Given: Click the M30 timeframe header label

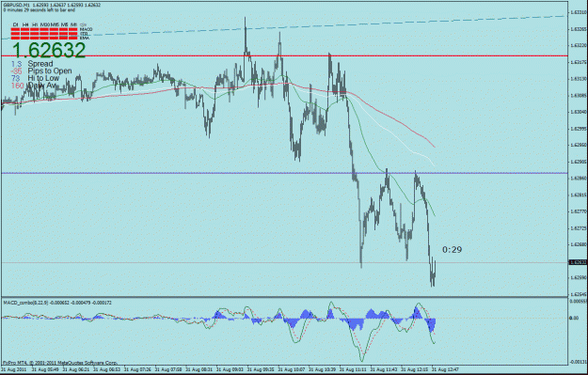Looking at the screenshot, I should click(45, 24).
